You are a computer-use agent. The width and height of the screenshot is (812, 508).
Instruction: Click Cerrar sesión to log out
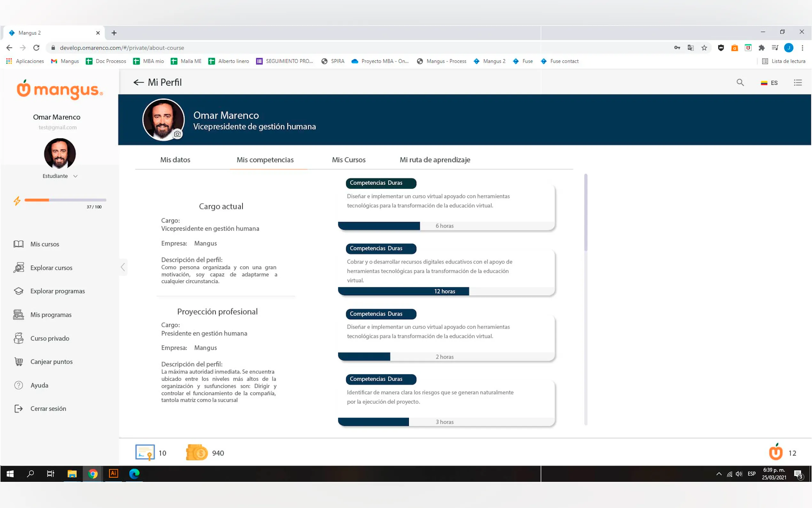(48, 409)
